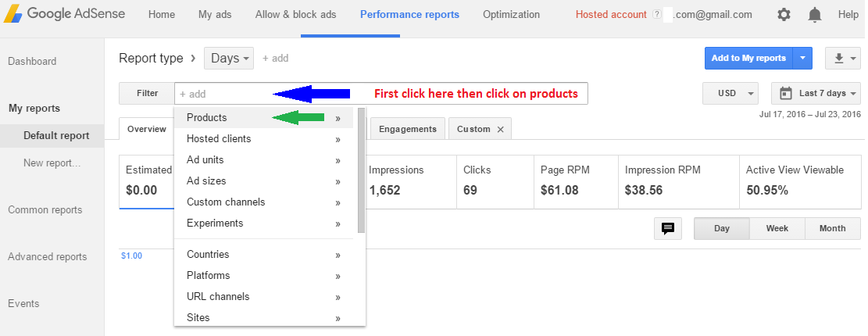This screenshot has height=336, width=868.
Task: Expand the Products submenu arrow
Action: tap(338, 119)
